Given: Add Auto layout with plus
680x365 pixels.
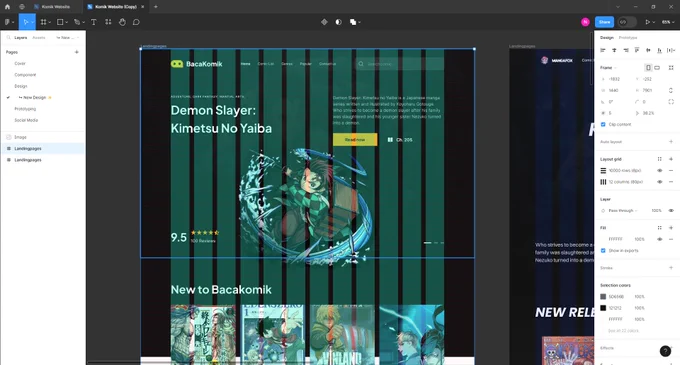Looking at the screenshot, I should pos(671,142).
